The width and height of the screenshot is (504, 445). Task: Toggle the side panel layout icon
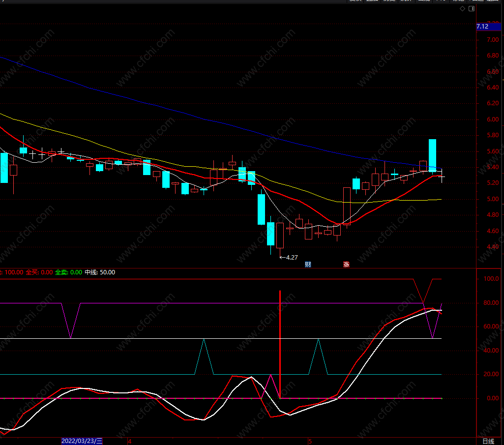click(472, 9)
